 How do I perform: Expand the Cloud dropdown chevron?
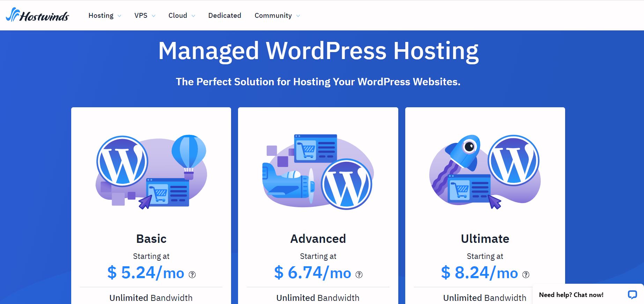(193, 16)
